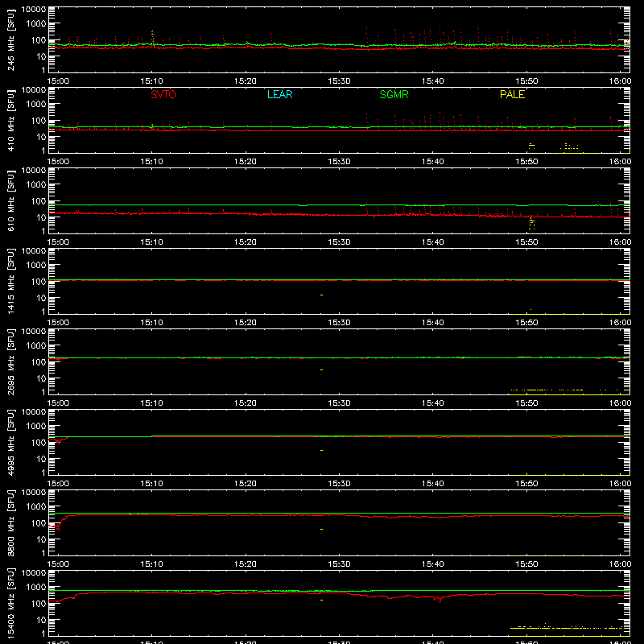Click the 15:10 time label under 2695 MHz plot
Viewport: 644px width, 644px height.
(x=152, y=403)
